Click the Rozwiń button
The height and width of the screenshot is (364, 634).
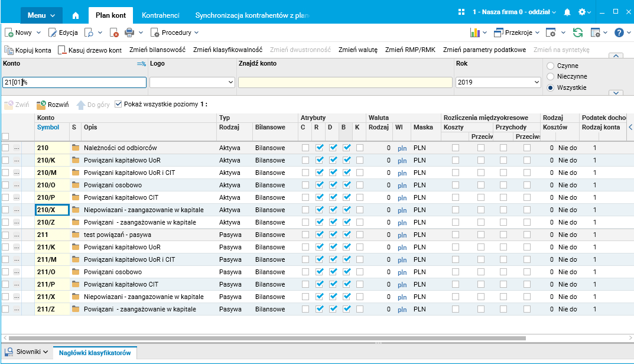pyautogui.click(x=53, y=105)
